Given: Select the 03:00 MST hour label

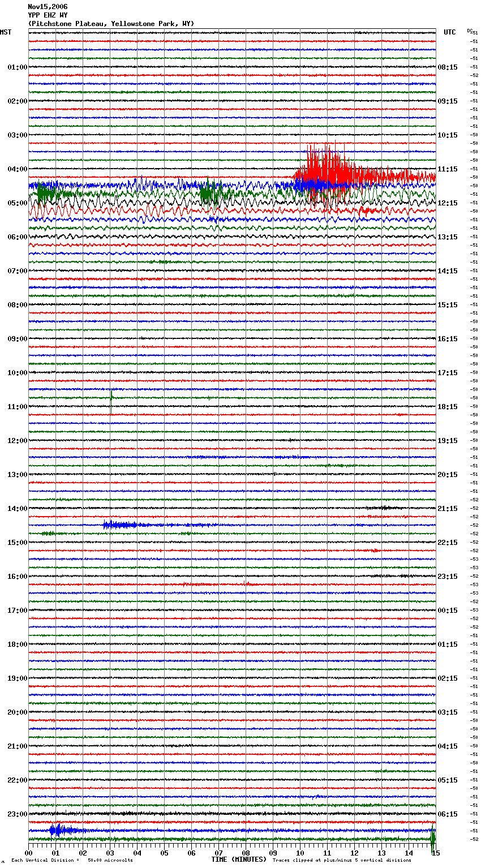Looking at the screenshot, I should [18, 135].
